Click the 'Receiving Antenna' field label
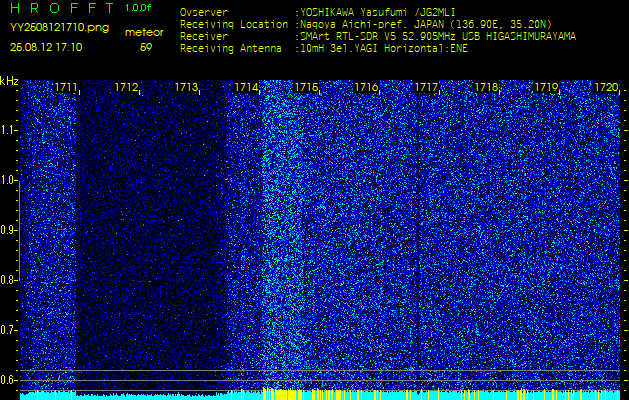Image resolution: width=629 pixels, height=400 pixels. pyautogui.click(x=231, y=49)
